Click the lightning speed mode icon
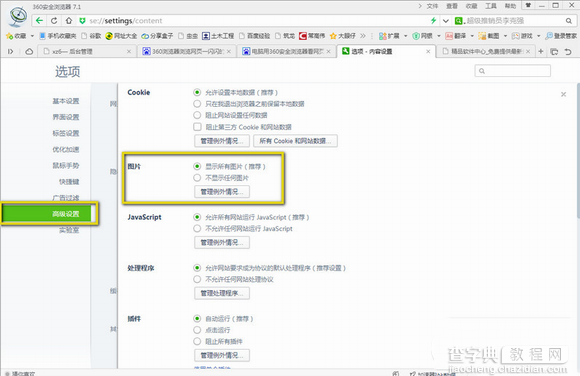 [x=434, y=21]
